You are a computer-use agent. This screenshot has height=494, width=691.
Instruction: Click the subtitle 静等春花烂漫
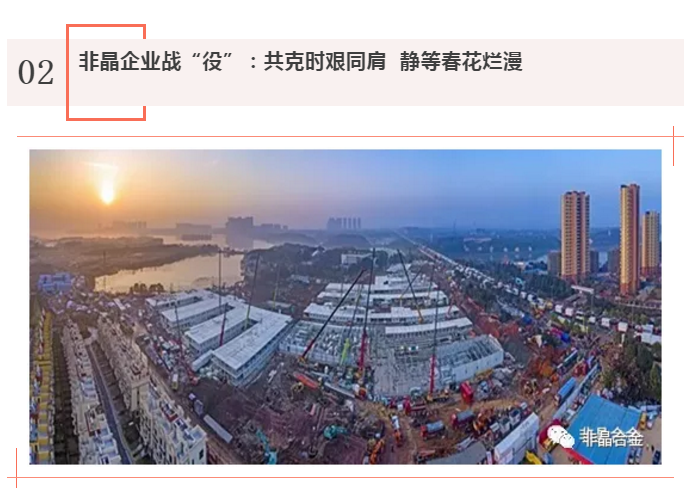[x=461, y=61]
